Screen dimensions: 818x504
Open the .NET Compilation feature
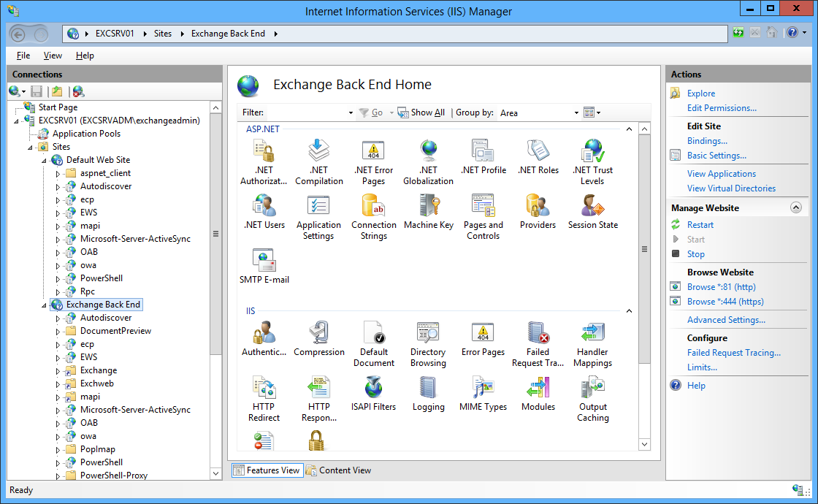pyautogui.click(x=318, y=162)
